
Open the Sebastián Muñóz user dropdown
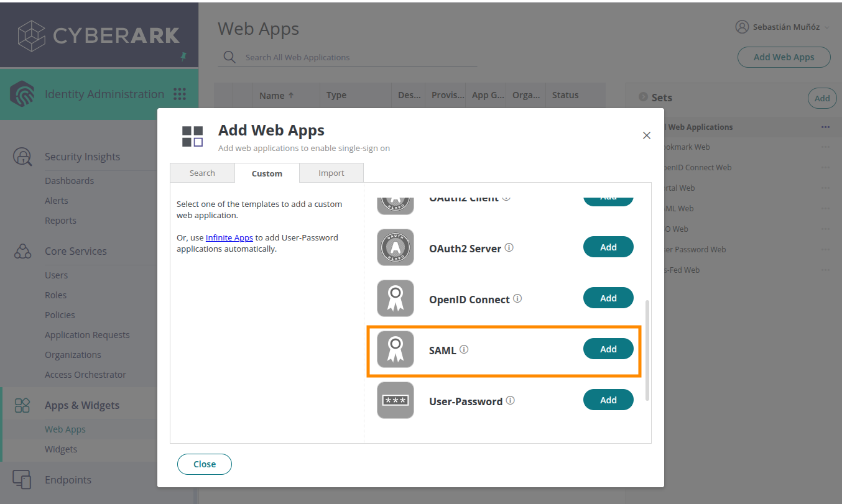(782, 27)
